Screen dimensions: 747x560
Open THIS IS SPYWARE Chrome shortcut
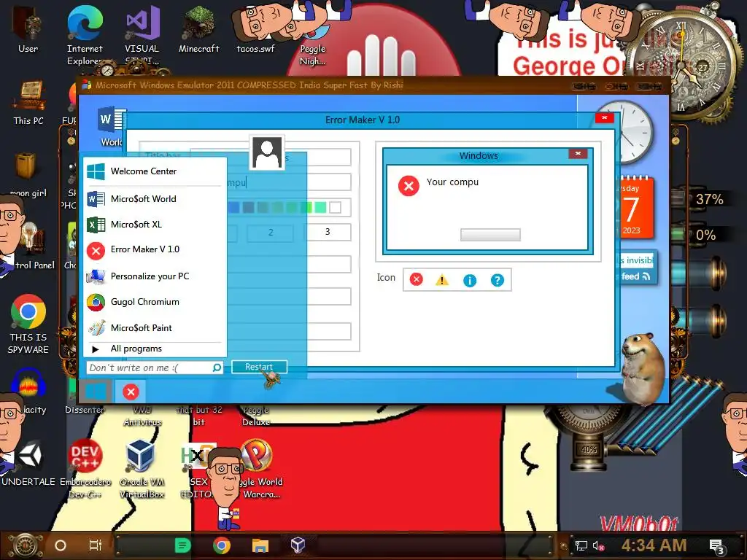(28, 324)
